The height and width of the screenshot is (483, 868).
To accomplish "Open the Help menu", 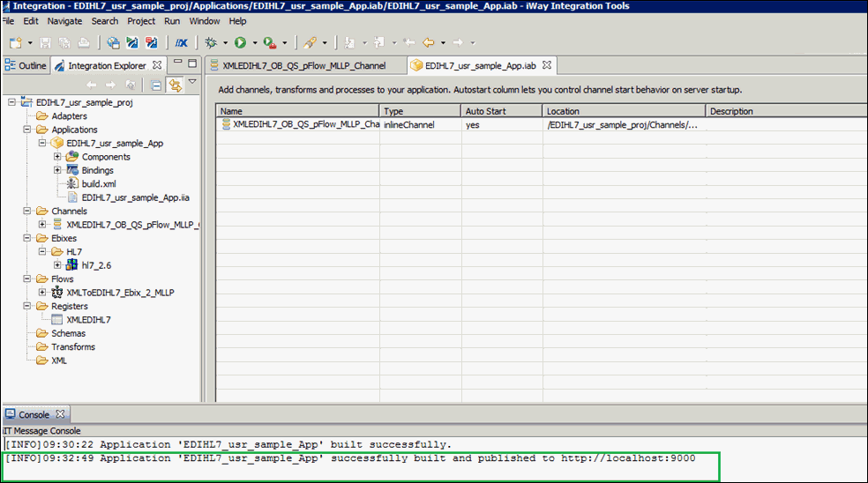I will coord(237,21).
